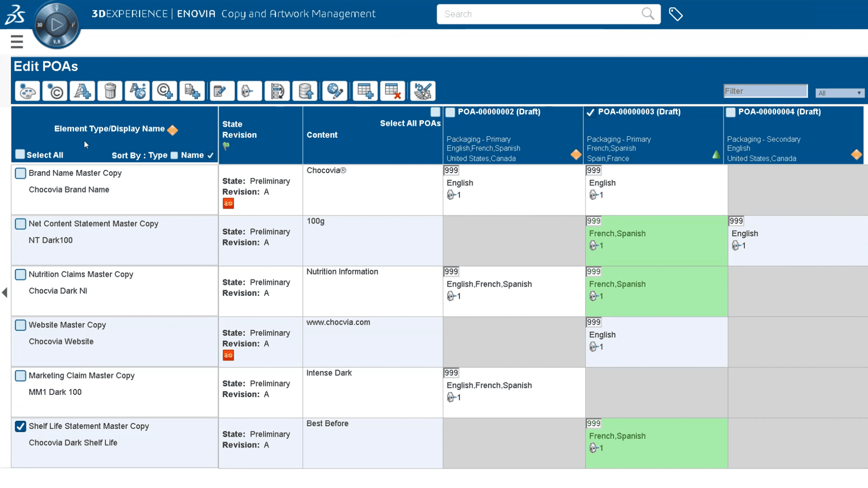The height and width of the screenshot is (488, 868).
Task: Click the add existing copyright toolbar icon
Action: [165, 91]
